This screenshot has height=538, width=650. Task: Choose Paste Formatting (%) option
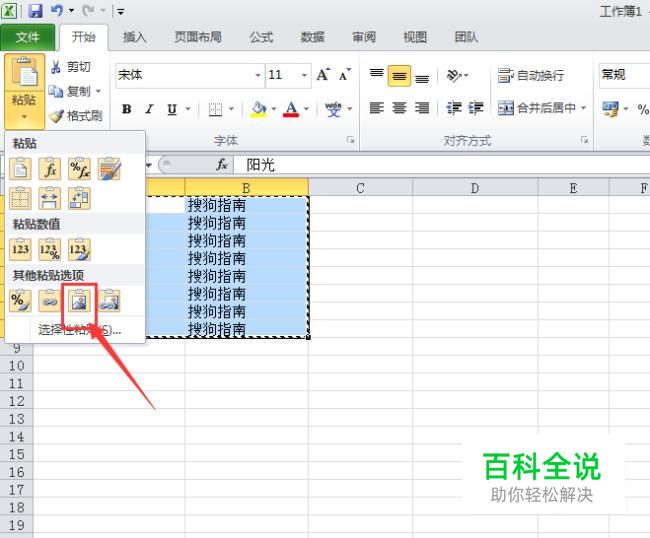[x=20, y=301]
